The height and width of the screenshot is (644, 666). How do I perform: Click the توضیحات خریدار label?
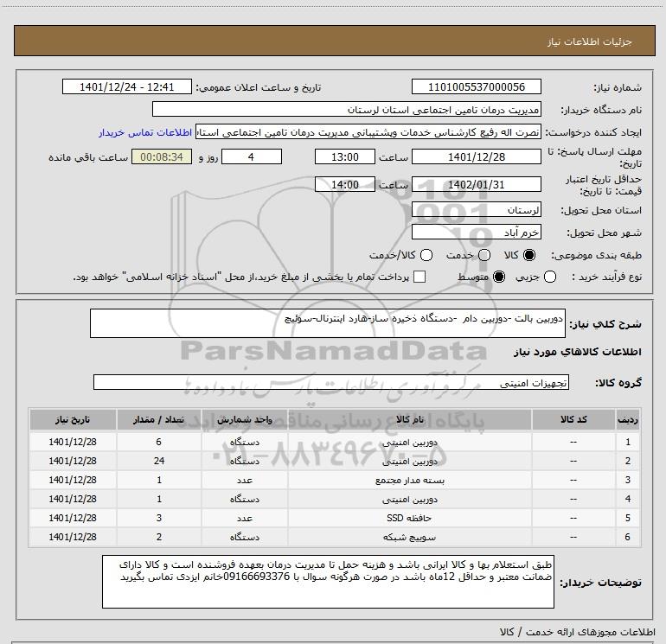pos(600,583)
